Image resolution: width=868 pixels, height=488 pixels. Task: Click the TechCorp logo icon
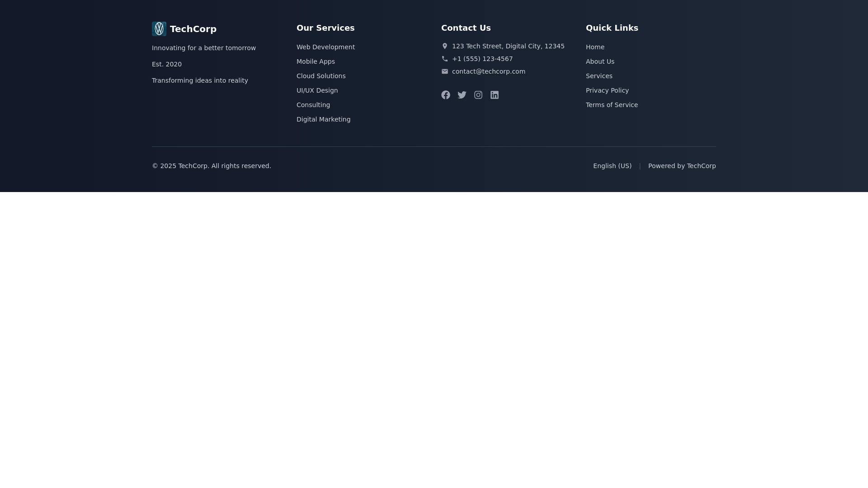point(159,28)
